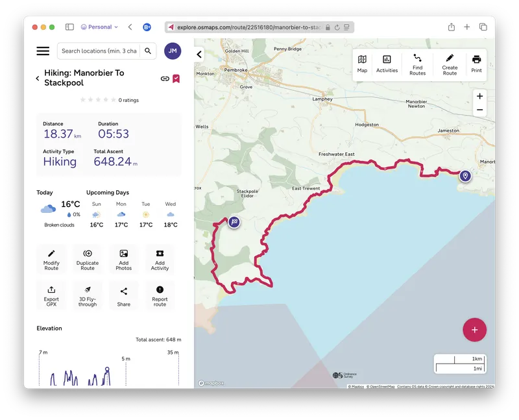Open Activities from the map toolbar
The width and height of the screenshot is (519, 420).
[x=387, y=64]
